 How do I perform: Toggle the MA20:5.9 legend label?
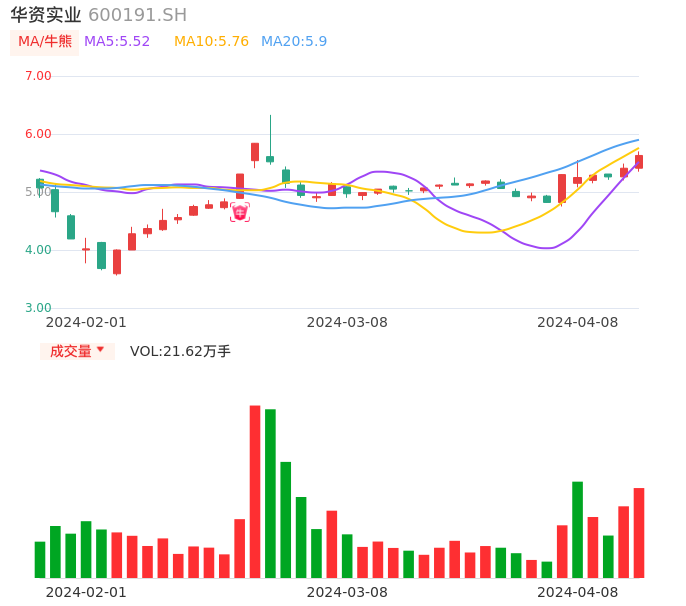(294, 42)
